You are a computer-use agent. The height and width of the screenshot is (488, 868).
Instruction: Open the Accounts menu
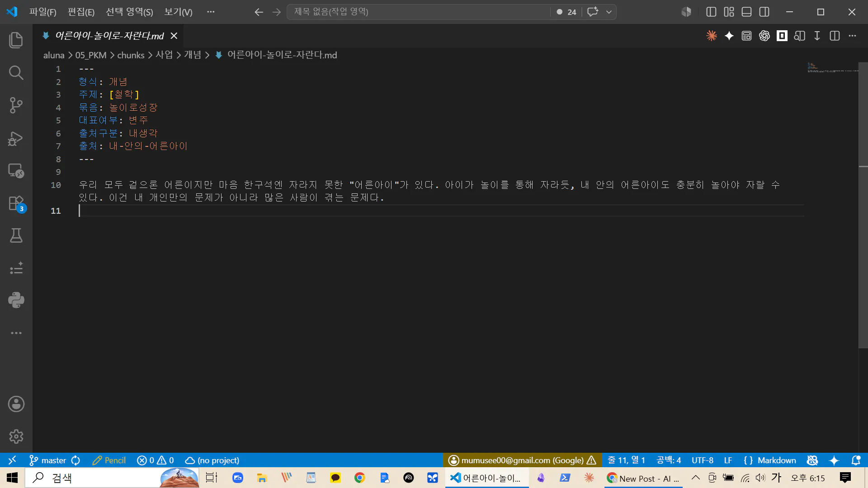(x=16, y=404)
